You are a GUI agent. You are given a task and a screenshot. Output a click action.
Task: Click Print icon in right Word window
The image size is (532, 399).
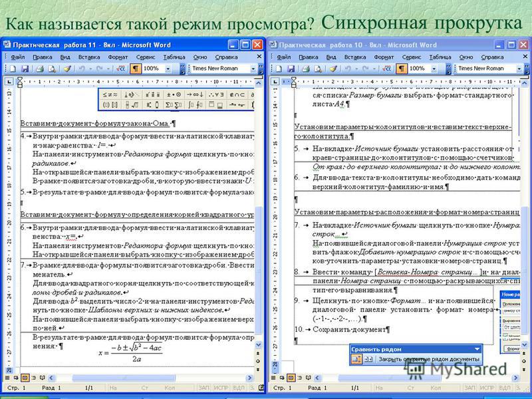tap(306, 69)
